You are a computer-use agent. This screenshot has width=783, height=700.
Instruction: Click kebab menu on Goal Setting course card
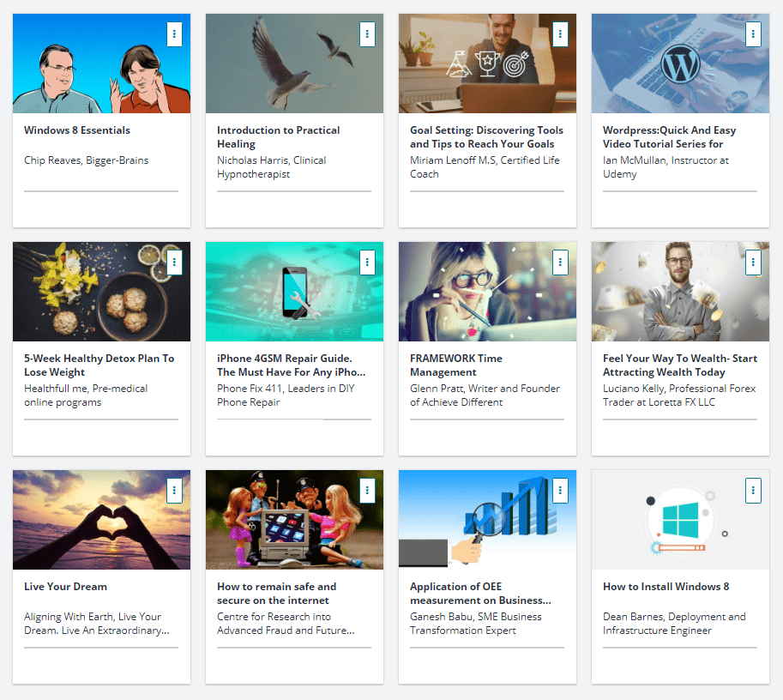560,34
